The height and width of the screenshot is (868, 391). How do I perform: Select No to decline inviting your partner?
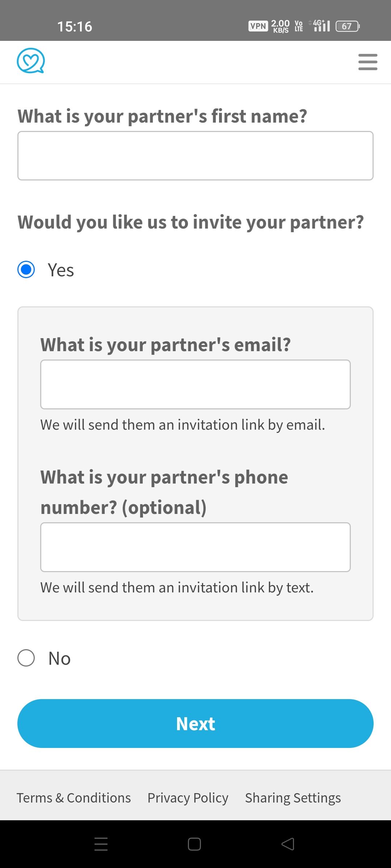click(x=26, y=658)
